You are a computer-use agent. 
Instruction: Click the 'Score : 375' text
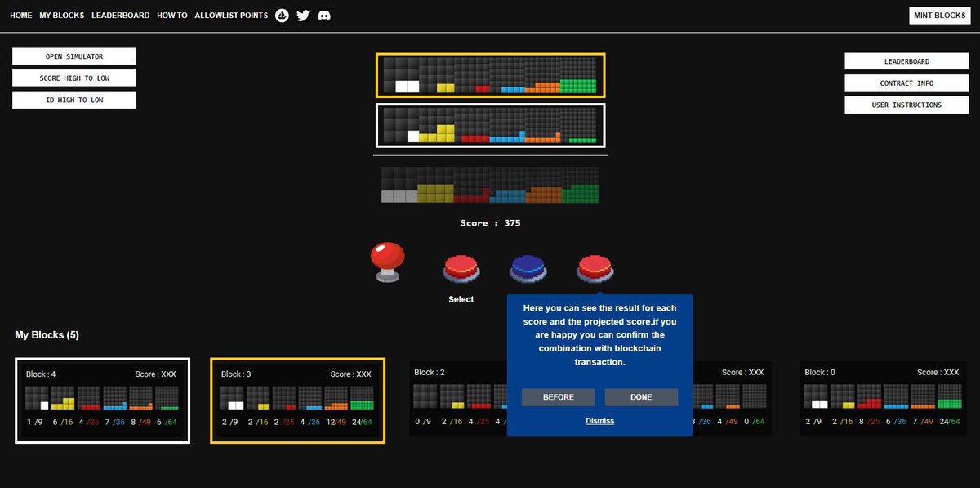click(x=490, y=223)
